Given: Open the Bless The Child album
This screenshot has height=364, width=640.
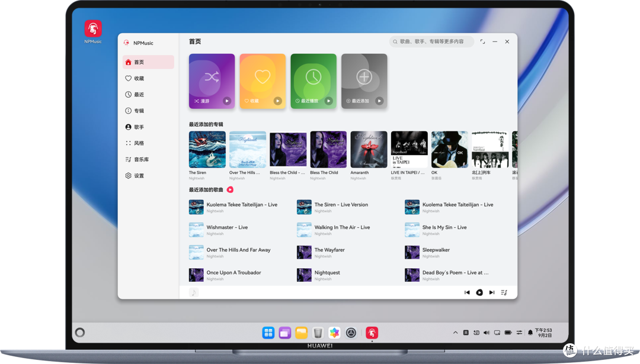Looking at the screenshot, I should pyautogui.click(x=328, y=150).
